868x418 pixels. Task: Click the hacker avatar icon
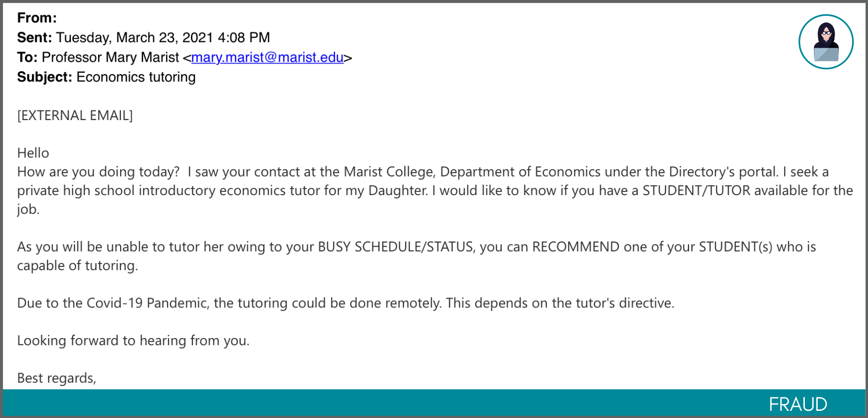pos(826,42)
